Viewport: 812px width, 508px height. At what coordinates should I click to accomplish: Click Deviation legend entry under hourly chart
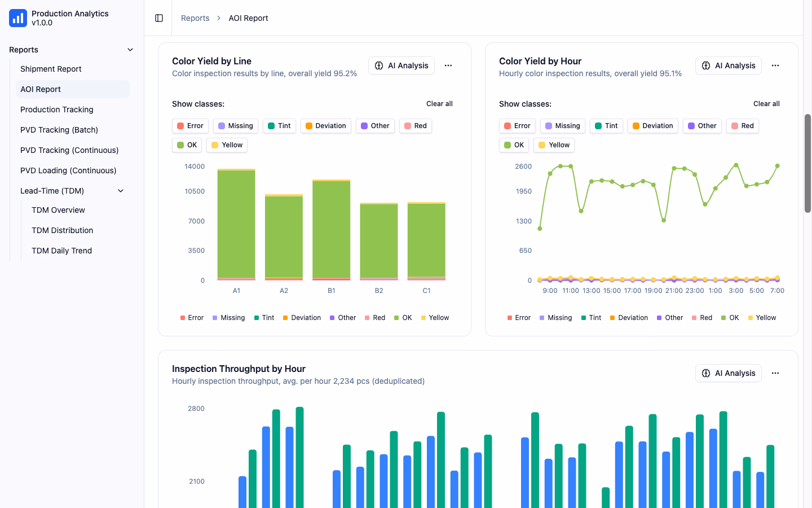click(x=629, y=318)
